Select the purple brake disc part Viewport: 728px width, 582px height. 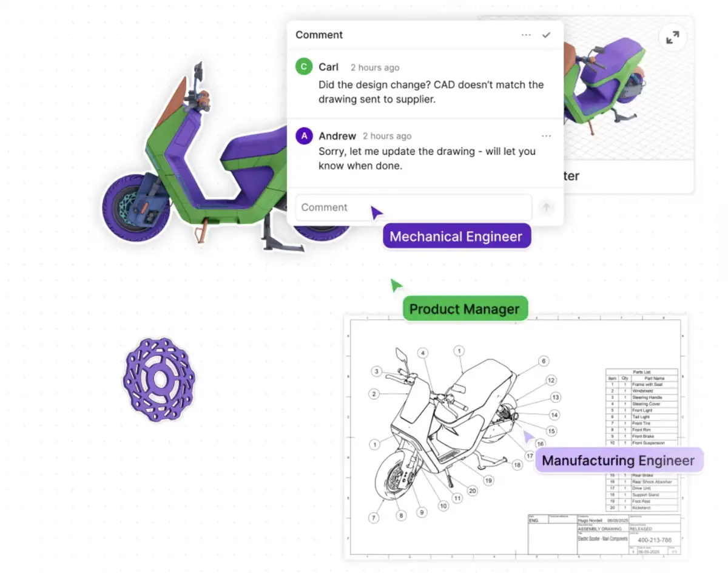[x=159, y=380]
